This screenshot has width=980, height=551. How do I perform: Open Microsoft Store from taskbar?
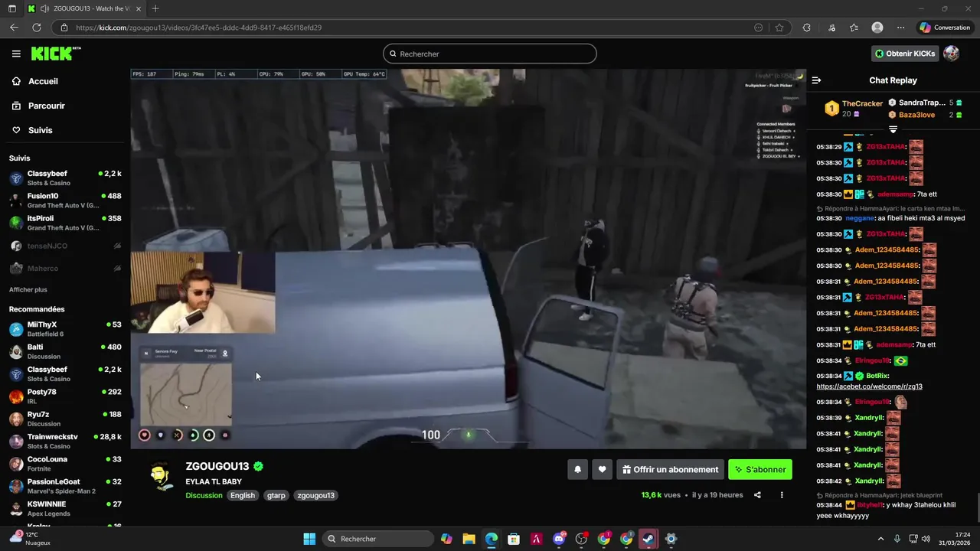pos(514,539)
